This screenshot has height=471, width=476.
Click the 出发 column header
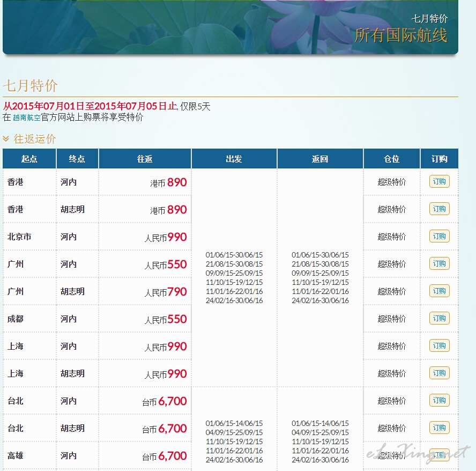[234, 159]
